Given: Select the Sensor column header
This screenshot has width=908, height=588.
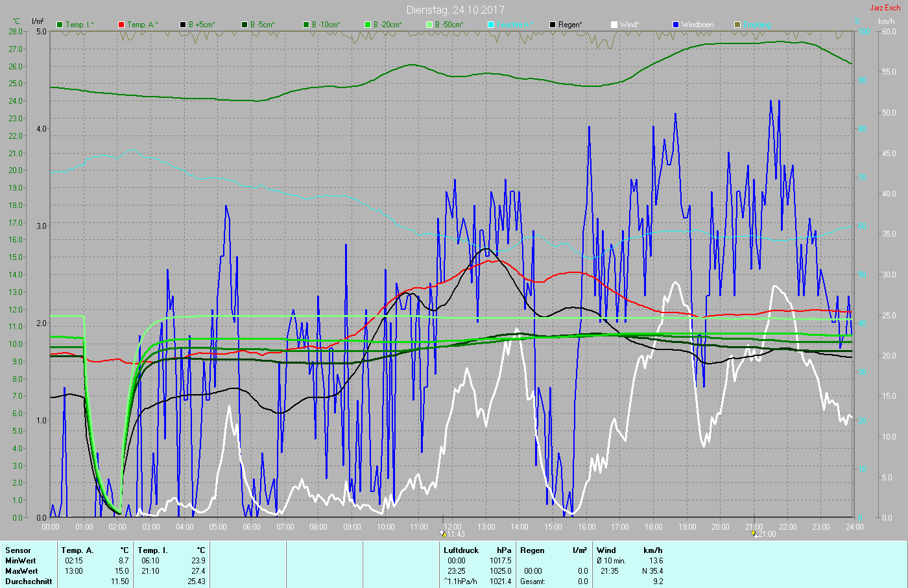Looking at the screenshot, I should point(18,550).
